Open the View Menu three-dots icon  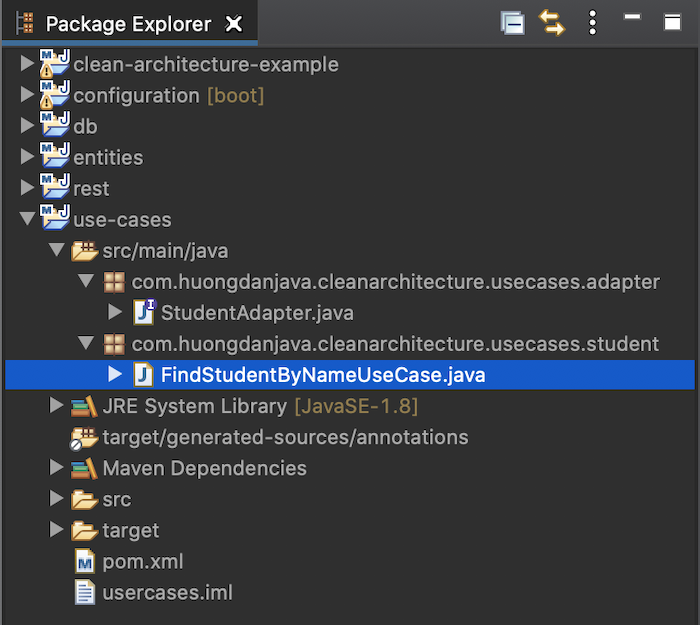[592, 23]
